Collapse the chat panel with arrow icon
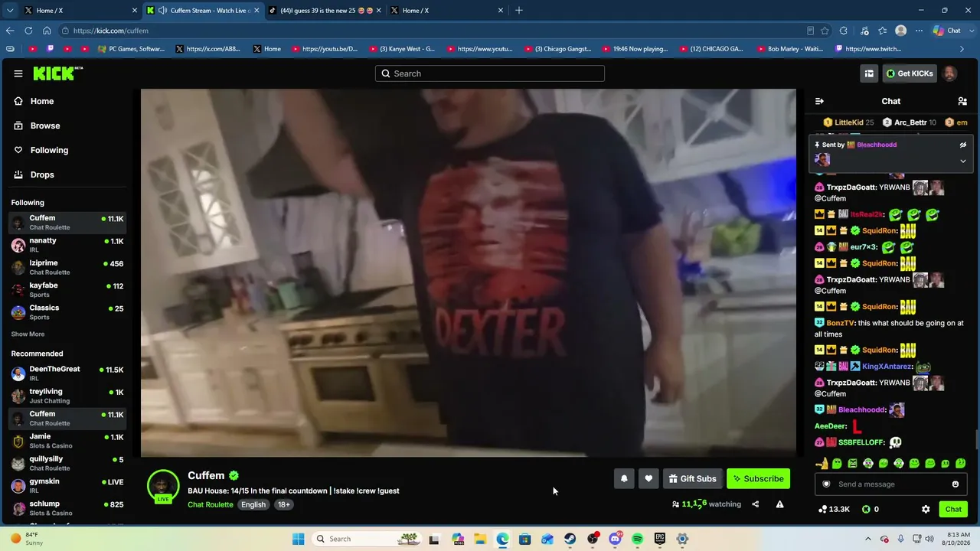 819,101
